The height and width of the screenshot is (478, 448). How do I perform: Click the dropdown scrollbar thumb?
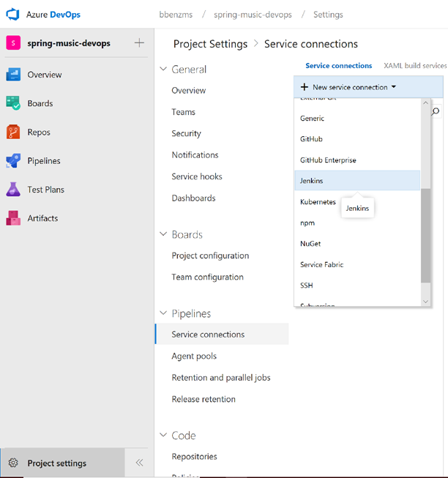pyautogui.click(x=426, y=236)
